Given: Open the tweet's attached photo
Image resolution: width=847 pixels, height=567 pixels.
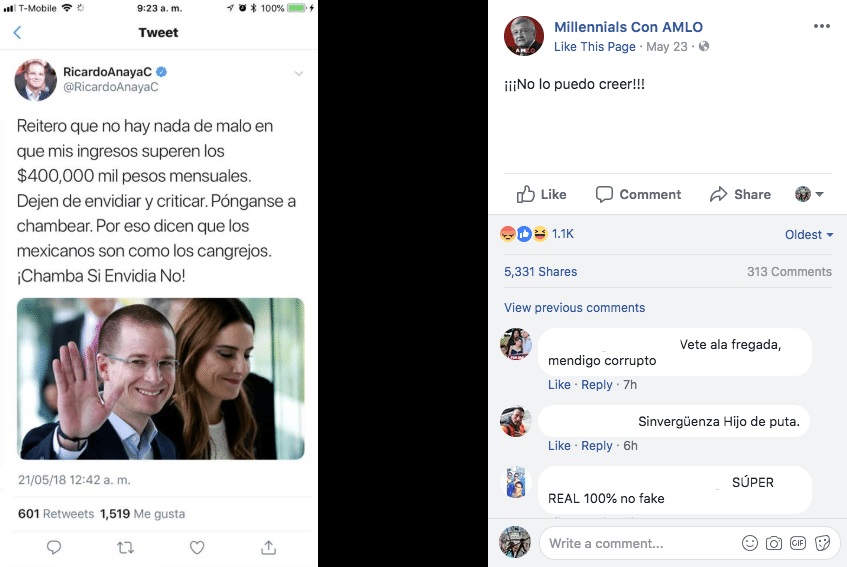Looking at the screenshot, I should pyautogui.click(x=160, y=378).
